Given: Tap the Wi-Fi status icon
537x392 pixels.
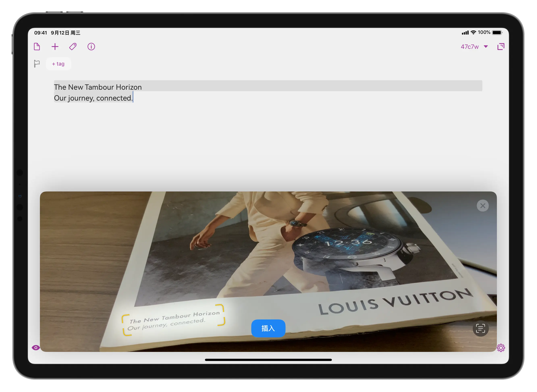Looking at the screenshot, I should [x=473, y=32].
